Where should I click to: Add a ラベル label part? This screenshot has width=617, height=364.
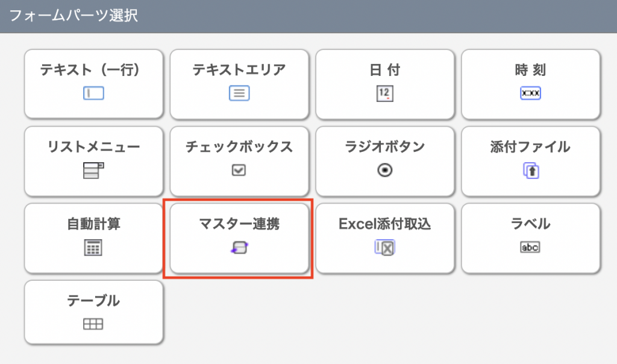coord(530,238)
